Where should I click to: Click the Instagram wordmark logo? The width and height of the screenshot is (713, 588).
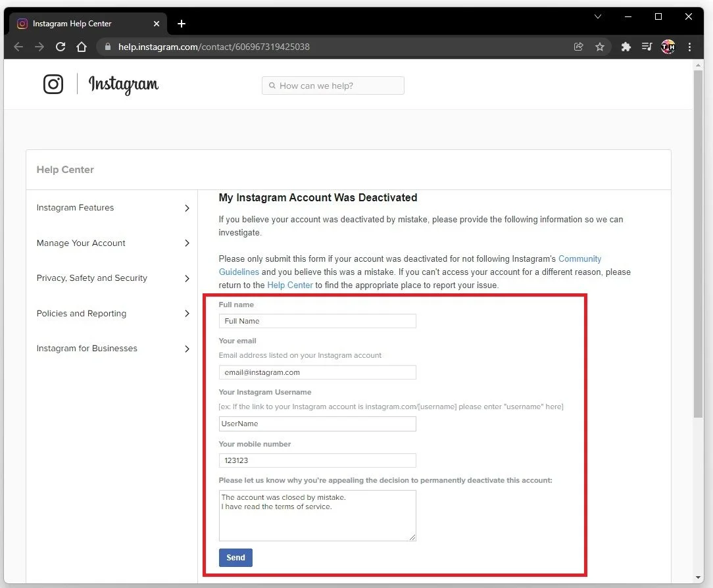click(x=123, y=85)
